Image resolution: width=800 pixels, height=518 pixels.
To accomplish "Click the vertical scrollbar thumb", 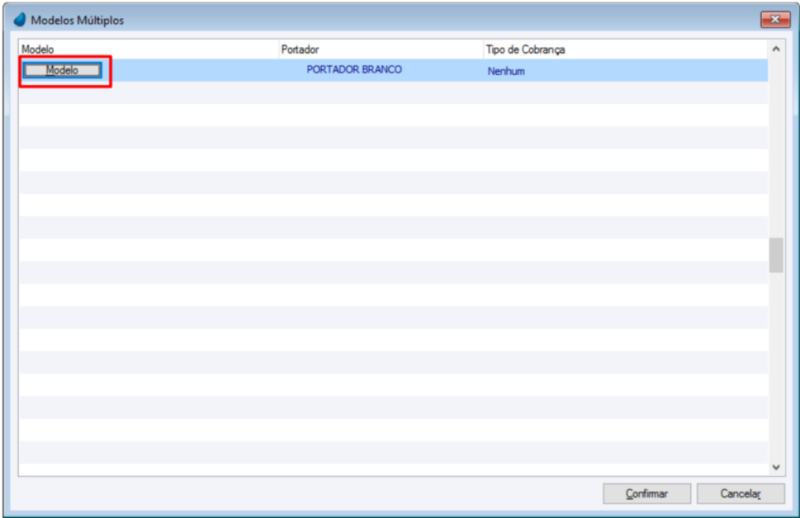I will pyautogui.click(x=776, y=255).
